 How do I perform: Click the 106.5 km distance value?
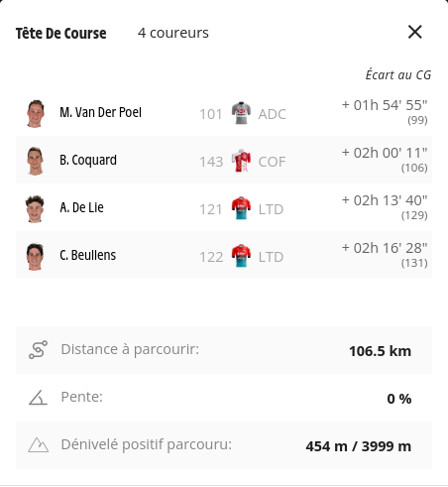pyautogui.click(x=381, y=351)
